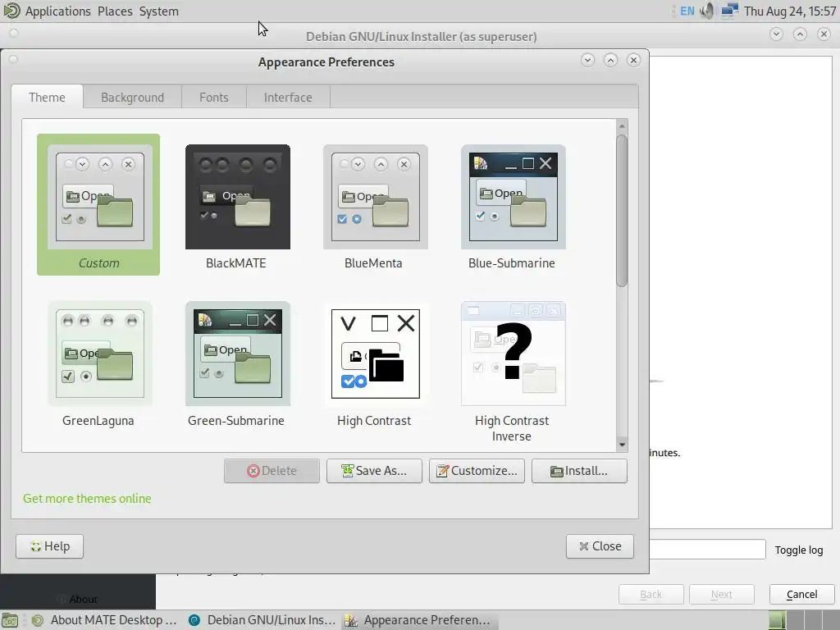Select the Blue-Submarine theme
Viewport: 840px width, 630px height.
coord(513,206)
